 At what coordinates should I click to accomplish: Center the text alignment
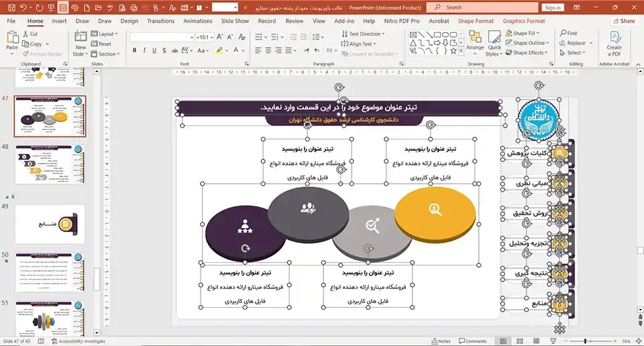[268, 50]
